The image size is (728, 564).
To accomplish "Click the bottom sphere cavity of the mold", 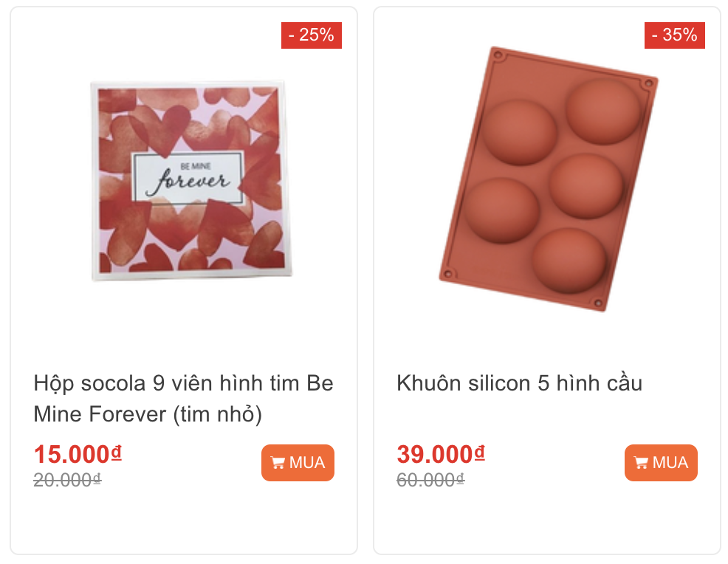I will [x=569, y=260].
